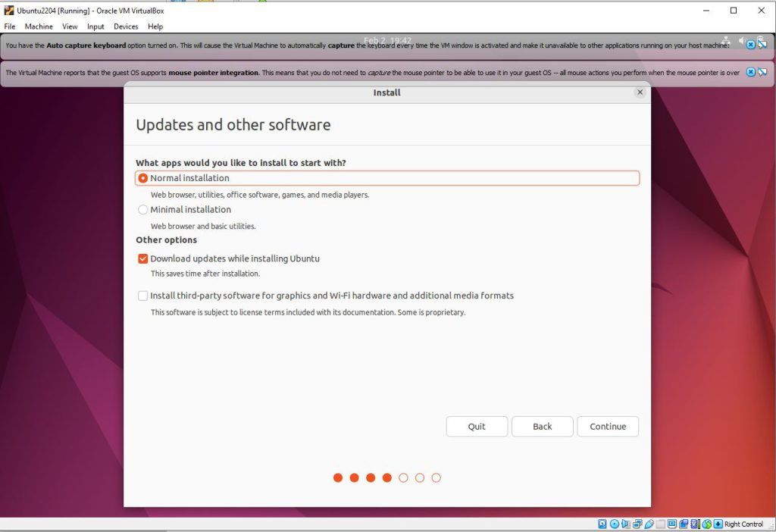
Task: Click the 'What apps would you like' question
Action: coord(241,163)
